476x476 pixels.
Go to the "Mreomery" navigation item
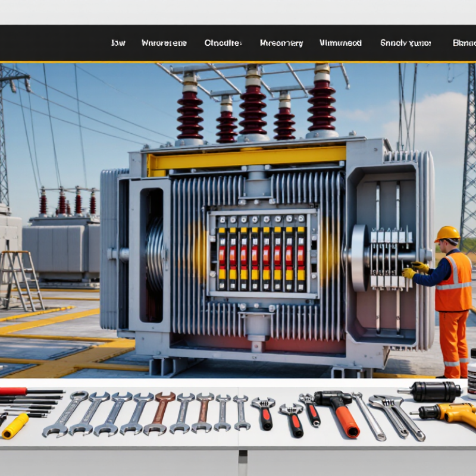(281, 43)
